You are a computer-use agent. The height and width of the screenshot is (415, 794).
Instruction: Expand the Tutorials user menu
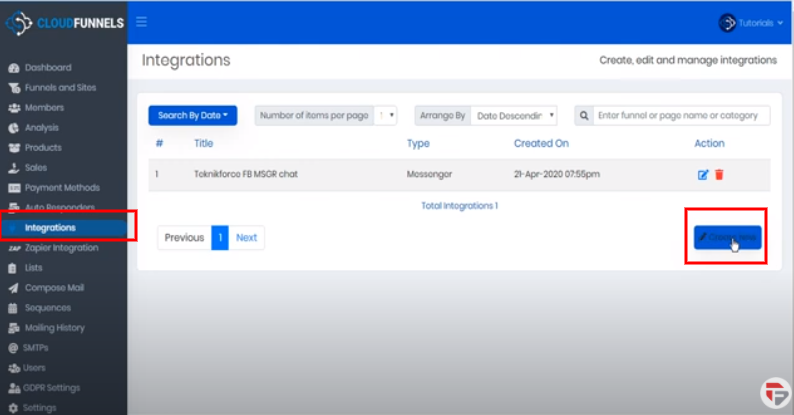tap(751, 22)
